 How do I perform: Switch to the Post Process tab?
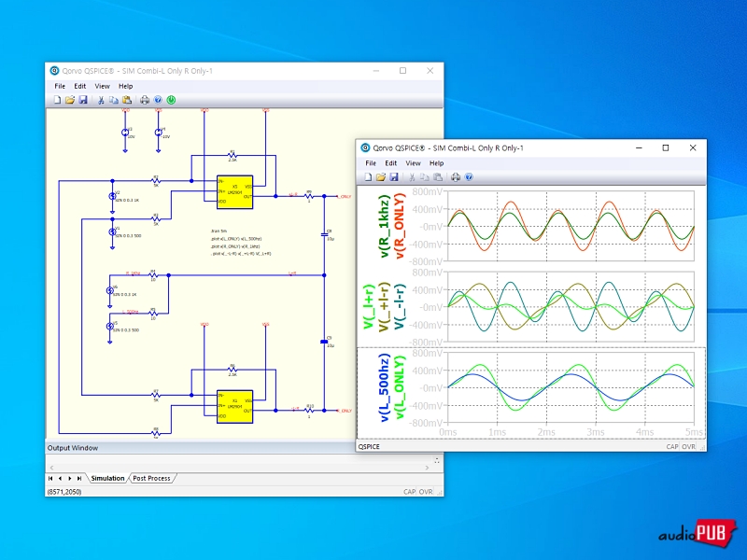151,478
